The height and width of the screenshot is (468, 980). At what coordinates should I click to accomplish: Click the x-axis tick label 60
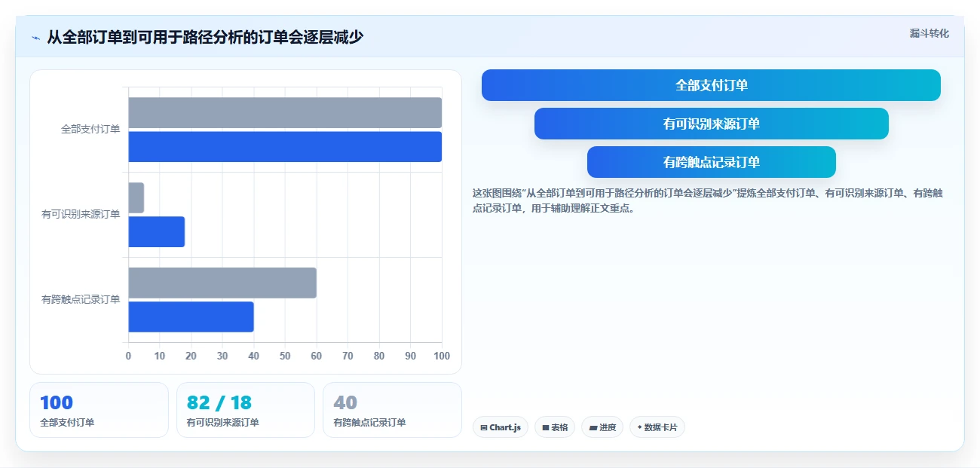coord(317,356)
